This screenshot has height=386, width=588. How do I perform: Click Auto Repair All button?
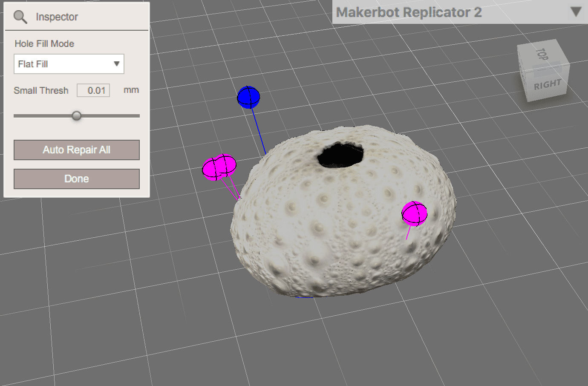(x=77, y=150)
